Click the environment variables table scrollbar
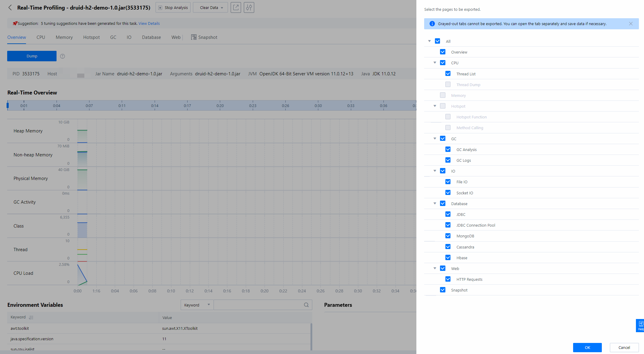 311,336
